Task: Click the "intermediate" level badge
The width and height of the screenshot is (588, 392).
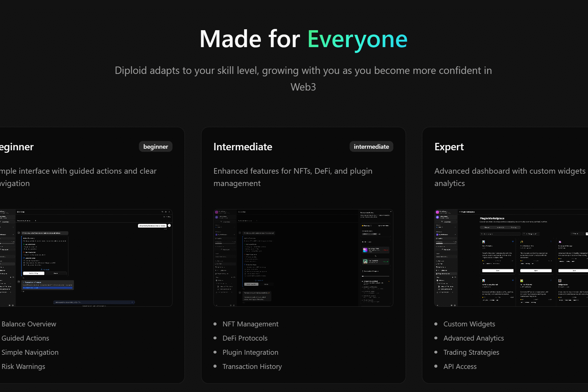Action: pos(371,147)
